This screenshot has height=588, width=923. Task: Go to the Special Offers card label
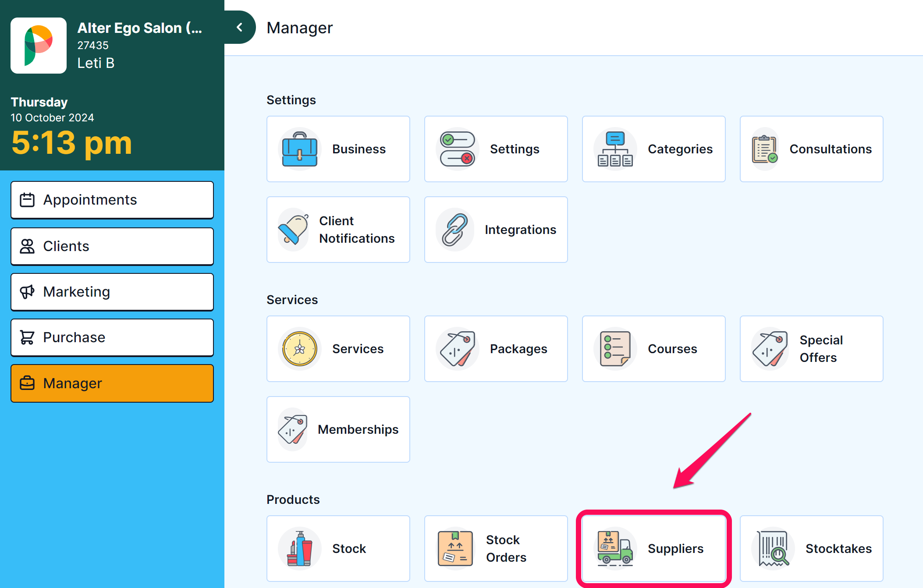pyautogui.click(x=821, y=349)
